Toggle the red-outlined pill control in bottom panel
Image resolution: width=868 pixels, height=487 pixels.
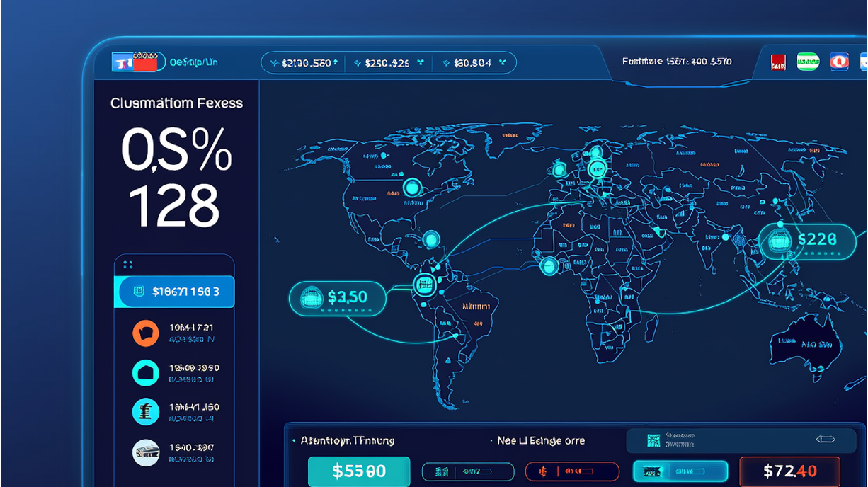pyautogui.click(x=572, y=471)
